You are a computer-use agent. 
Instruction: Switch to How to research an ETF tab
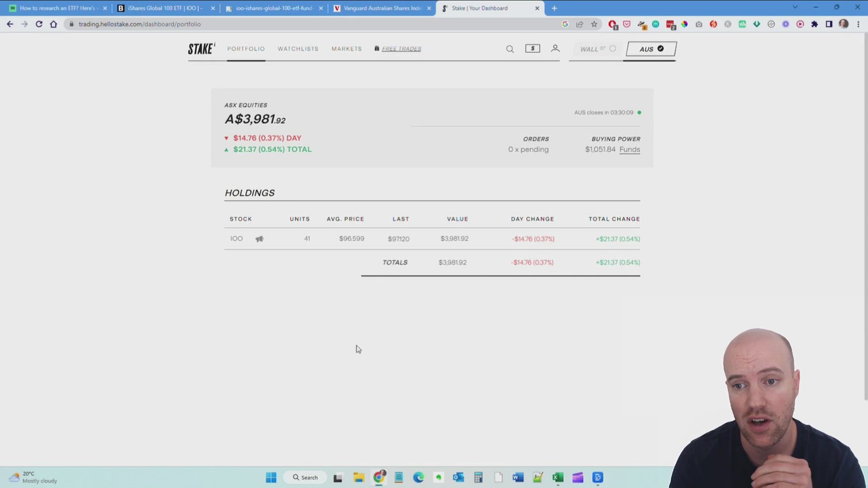[x=57, y=8]
